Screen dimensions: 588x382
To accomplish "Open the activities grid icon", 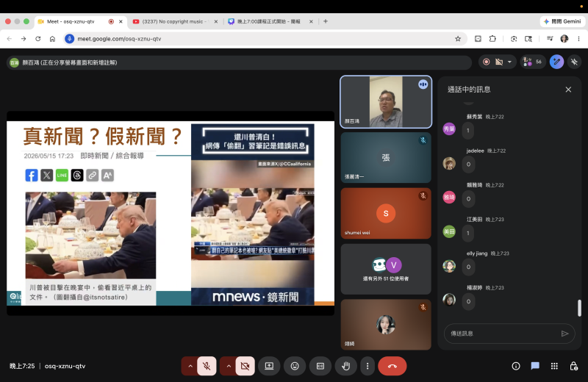I will click(554, 366).
